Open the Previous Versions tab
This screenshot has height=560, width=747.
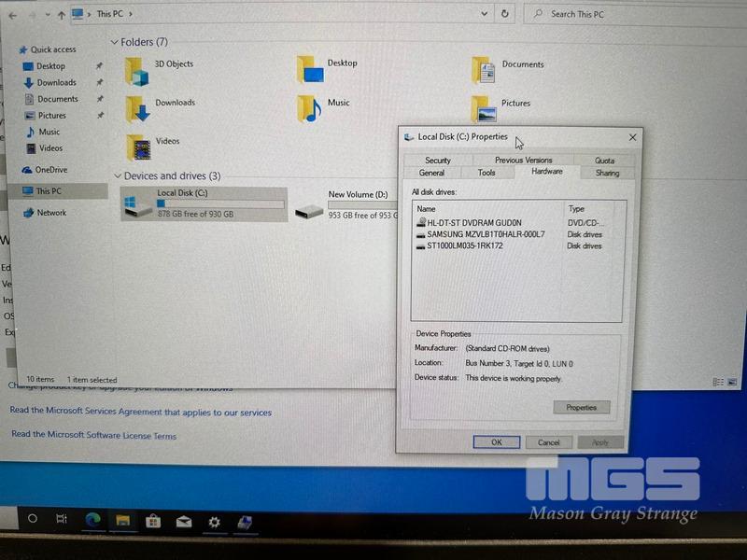523,161
